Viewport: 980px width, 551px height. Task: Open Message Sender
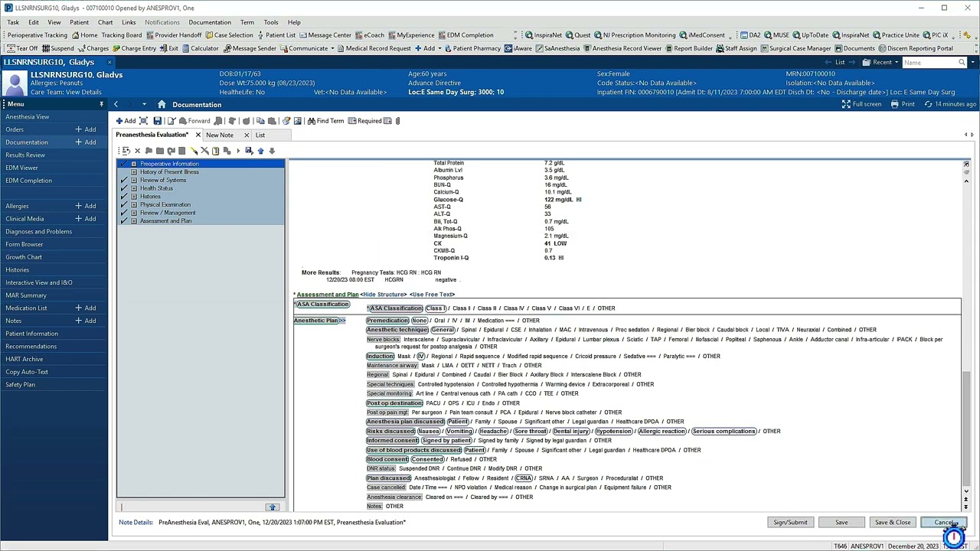tap(250, 48)
